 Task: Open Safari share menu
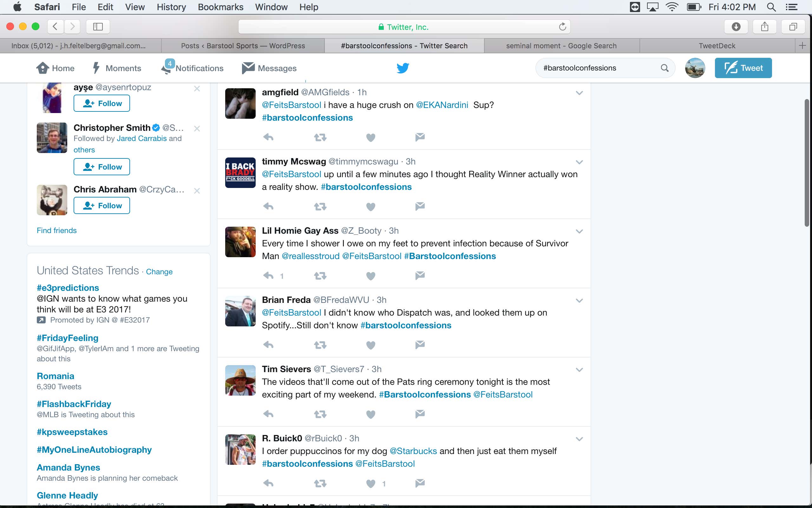[x=764, y=27]
